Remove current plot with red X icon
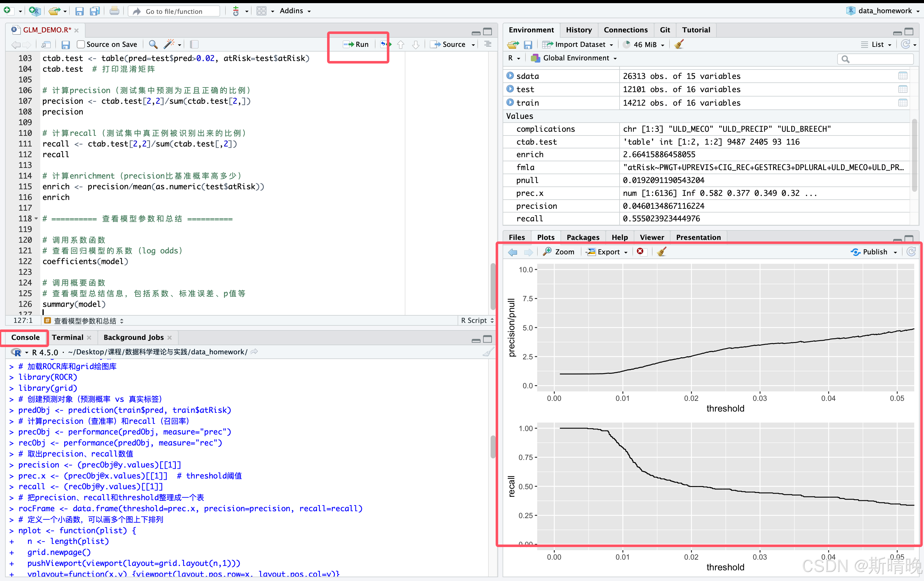Screen dimensions: 924x581 pyautogui.click(x=640, y=252)
